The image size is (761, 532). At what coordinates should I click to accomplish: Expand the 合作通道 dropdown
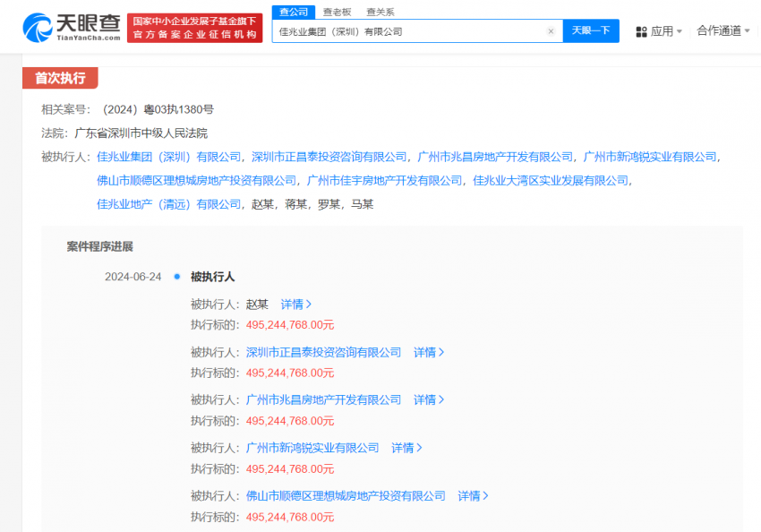pyautogui.click(x=723, y=31)
